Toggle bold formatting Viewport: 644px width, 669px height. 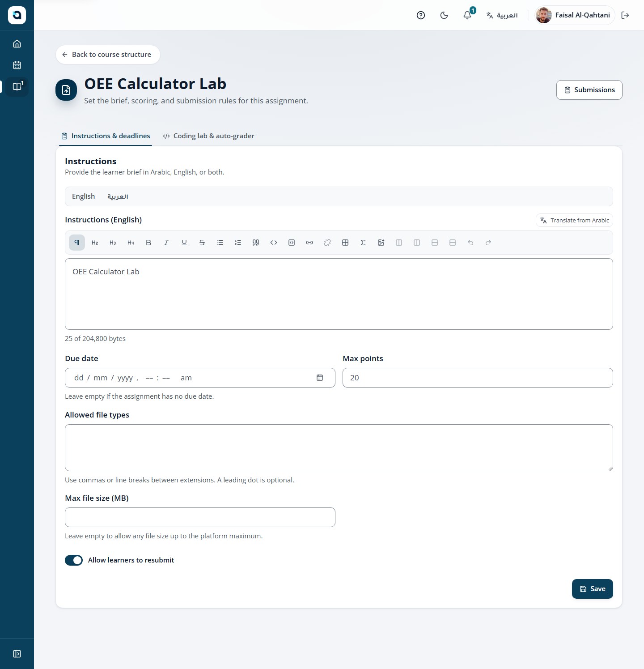(x=148, y=243)
